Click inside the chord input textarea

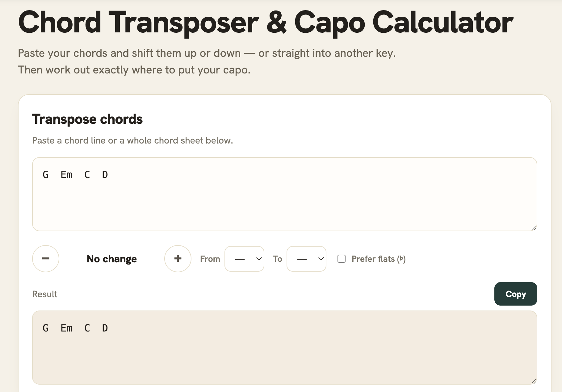coord(285,194)
